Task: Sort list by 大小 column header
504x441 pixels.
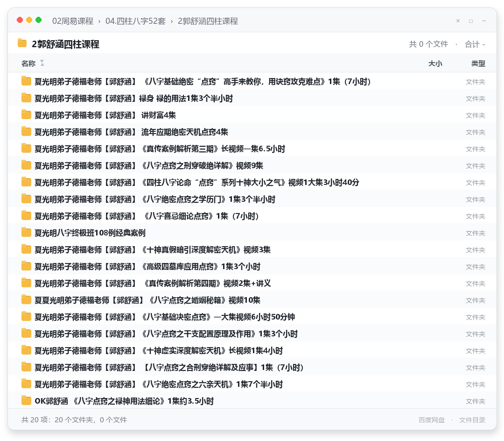Action: click(x=435, y=64)
